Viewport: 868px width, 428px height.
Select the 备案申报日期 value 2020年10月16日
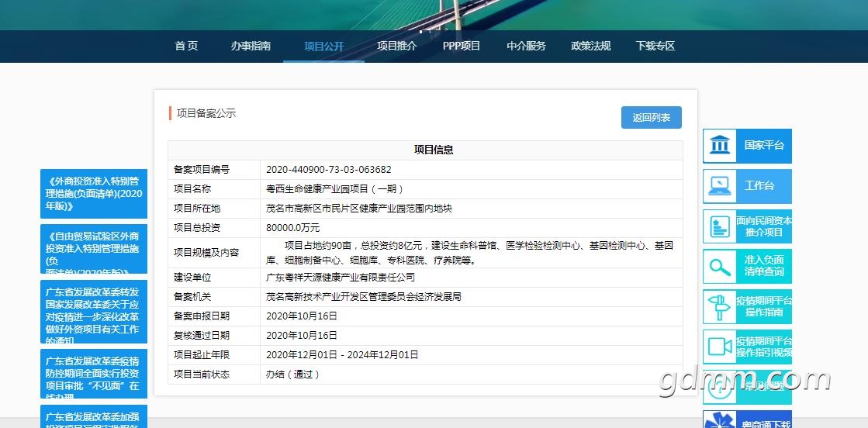click(302, 316)
